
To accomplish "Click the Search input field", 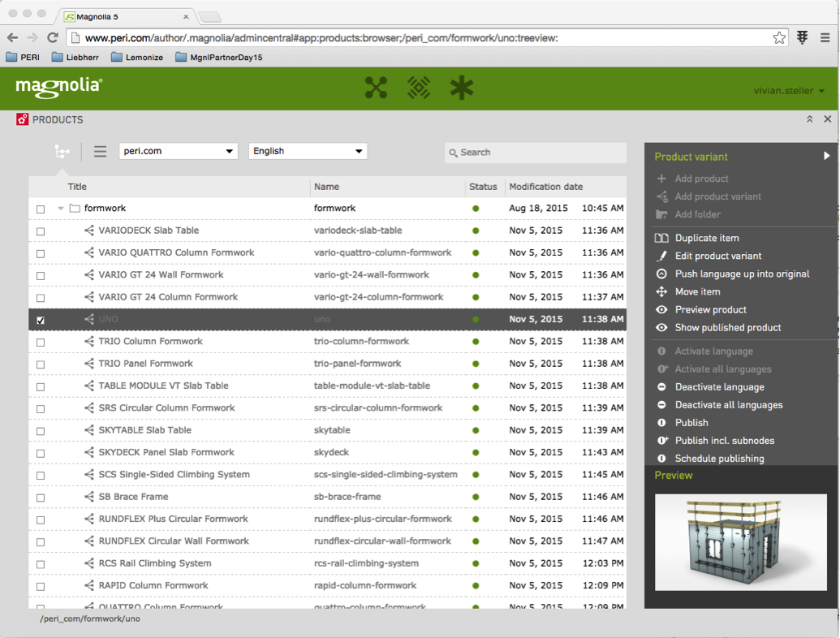I will pyautogui.click(x=540, y=152).
